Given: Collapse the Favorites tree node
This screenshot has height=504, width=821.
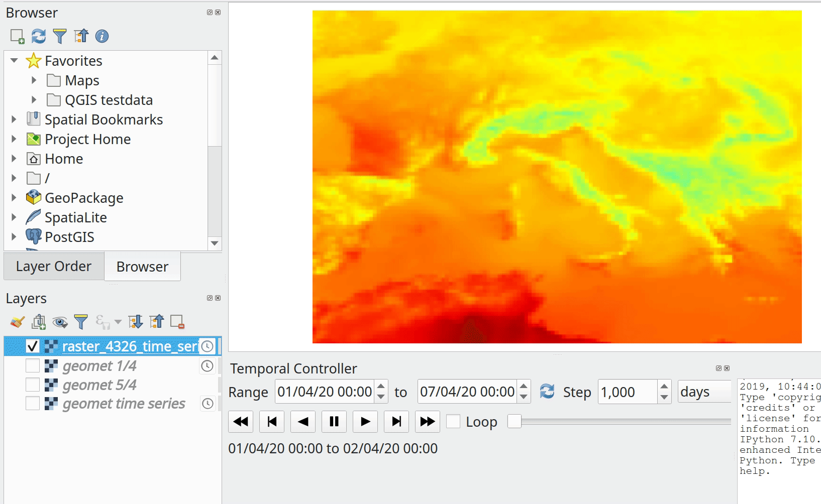Looking at the screenshot, I should point(14,61).
